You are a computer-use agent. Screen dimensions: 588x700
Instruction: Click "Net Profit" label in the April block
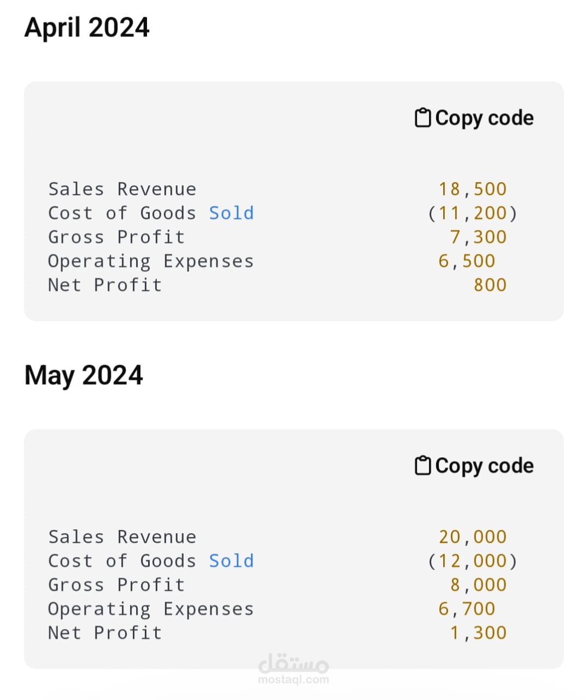point(105,285)
